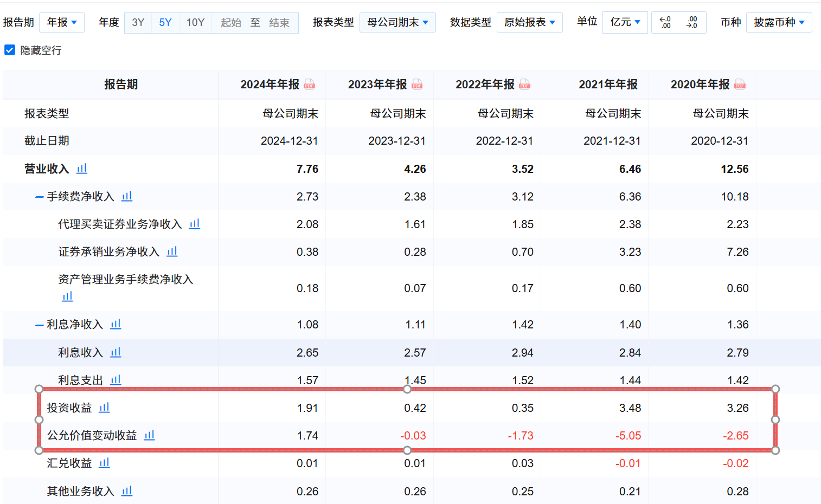821x504 pixels.
Task: Open the chart icon next to 公允价值变动收益
Action: [149, 435]
